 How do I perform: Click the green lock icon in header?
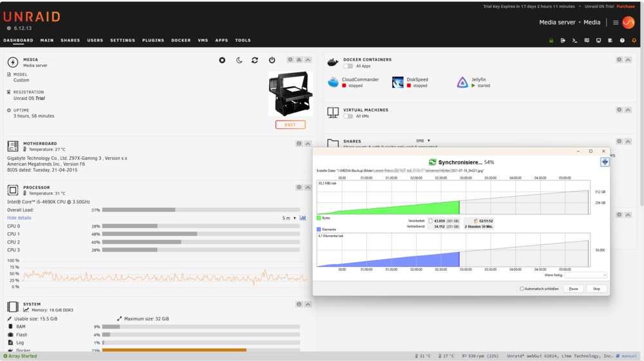(x=551, y=41)
